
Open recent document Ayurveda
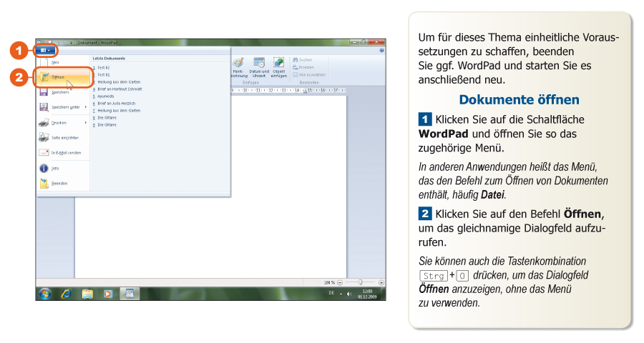(106, 96)
